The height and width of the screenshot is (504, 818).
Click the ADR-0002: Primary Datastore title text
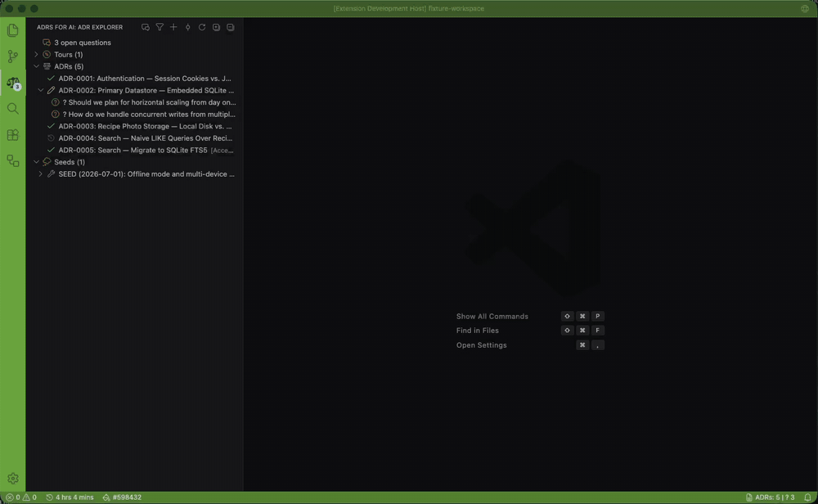(146, 90)
